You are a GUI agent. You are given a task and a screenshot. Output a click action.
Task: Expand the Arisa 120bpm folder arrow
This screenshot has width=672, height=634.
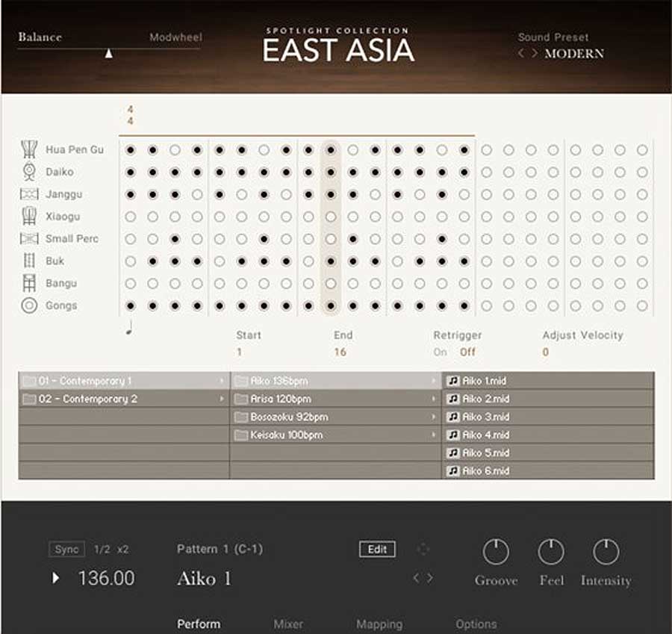[433, 399]
